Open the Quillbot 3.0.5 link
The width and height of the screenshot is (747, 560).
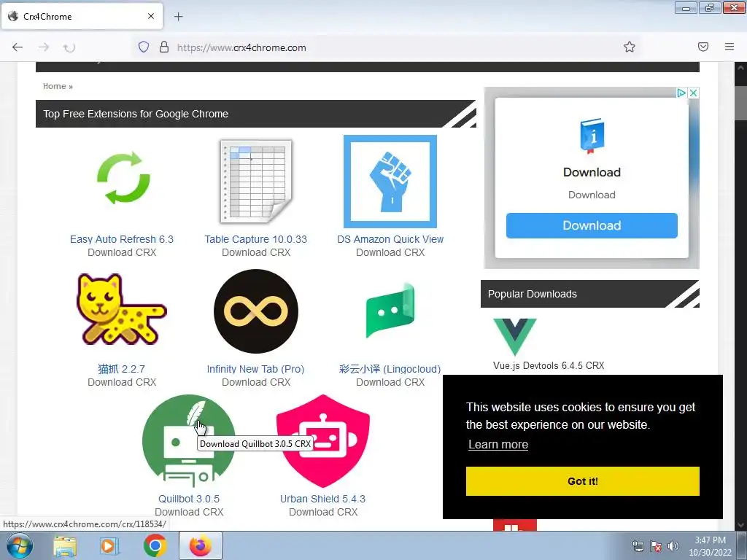pos(189,499)
